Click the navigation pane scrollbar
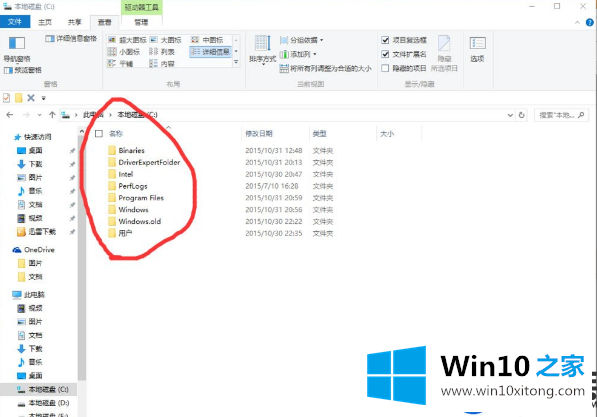 (81, 258)
